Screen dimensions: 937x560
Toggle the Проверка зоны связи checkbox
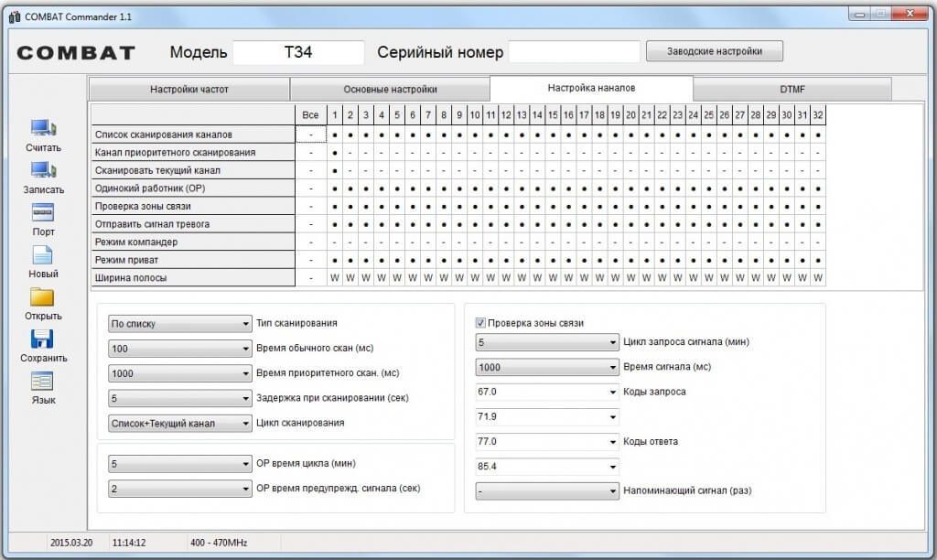(x=480, y=323)
